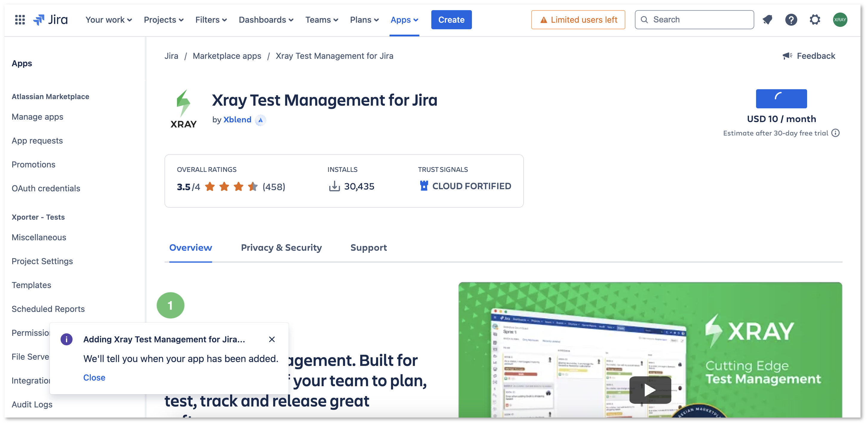Expand the Plans dropdown

(x=364, y=19)
